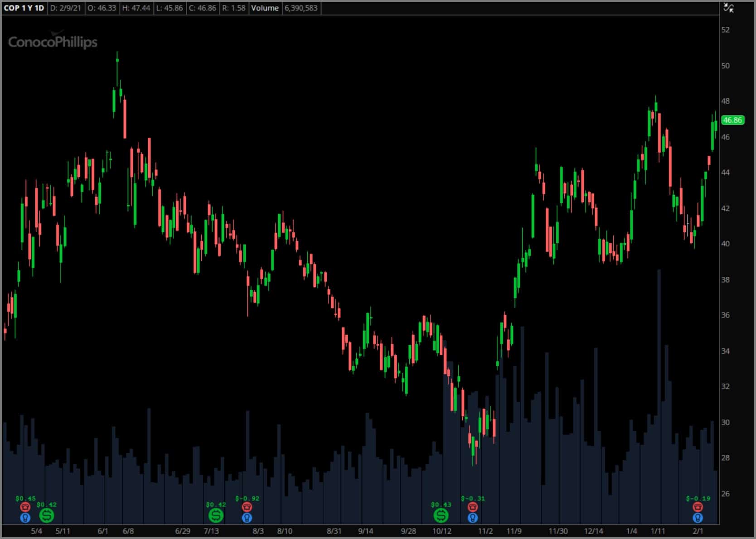Screen dimensions: 756x539
Task: Click the $0.43 dividend amount label
Action: point(441,504)
